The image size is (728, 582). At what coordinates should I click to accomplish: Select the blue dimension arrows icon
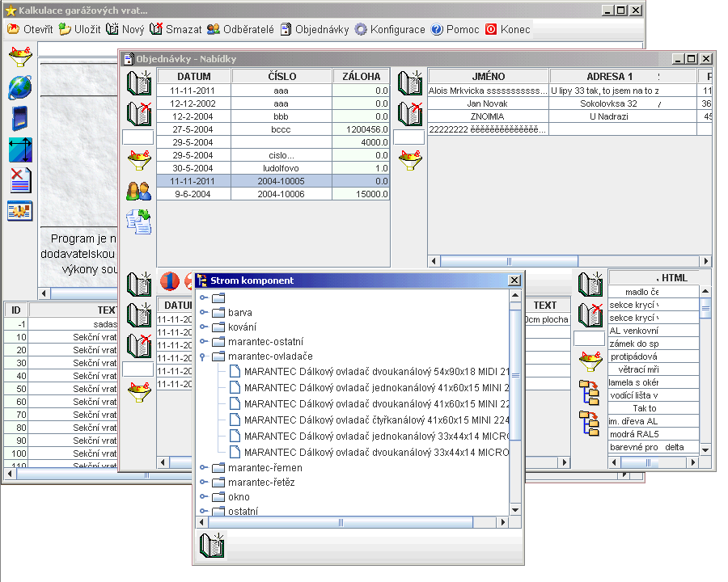20,150
